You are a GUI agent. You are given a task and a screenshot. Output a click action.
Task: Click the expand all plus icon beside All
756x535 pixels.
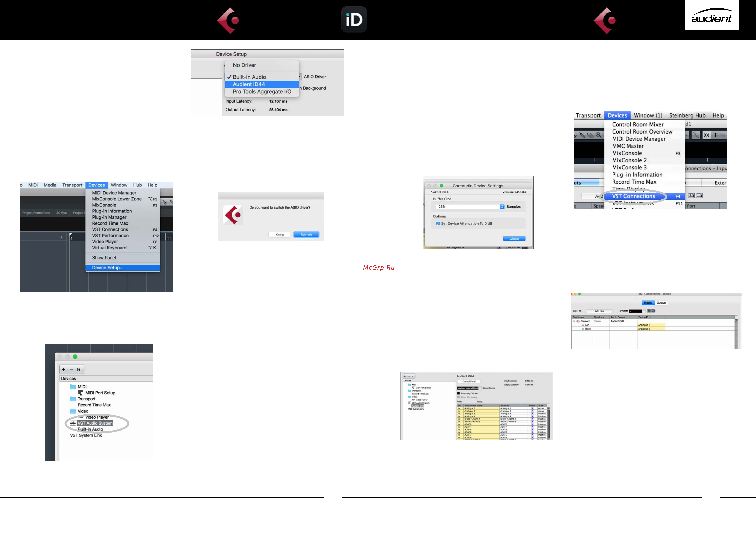click(574, 311)
